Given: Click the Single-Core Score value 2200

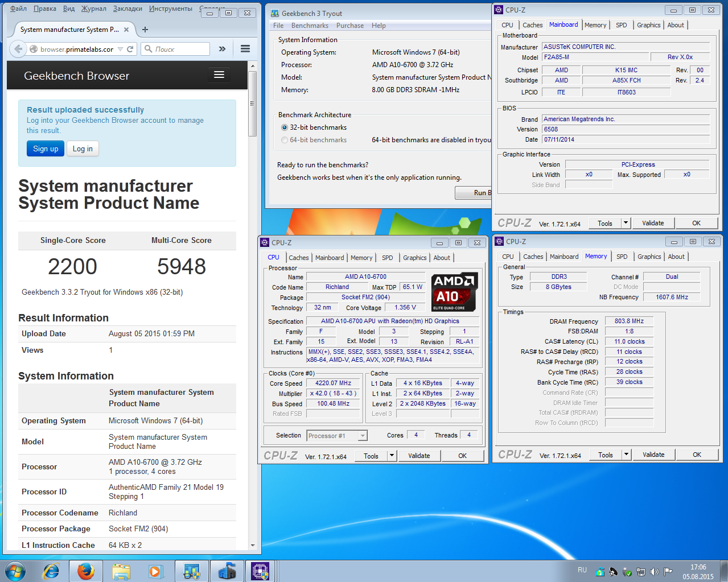Looking at the screenshot, I should [x=72, y=266].
